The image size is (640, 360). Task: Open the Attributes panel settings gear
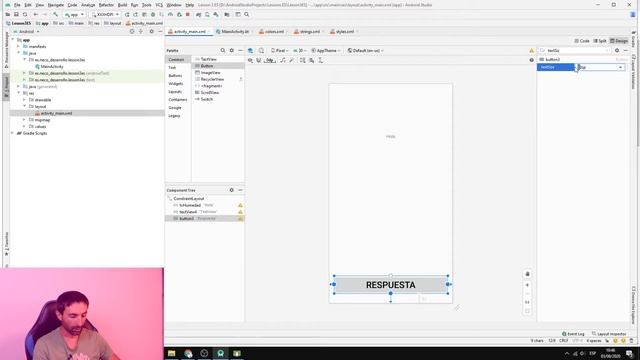point(617,51)
